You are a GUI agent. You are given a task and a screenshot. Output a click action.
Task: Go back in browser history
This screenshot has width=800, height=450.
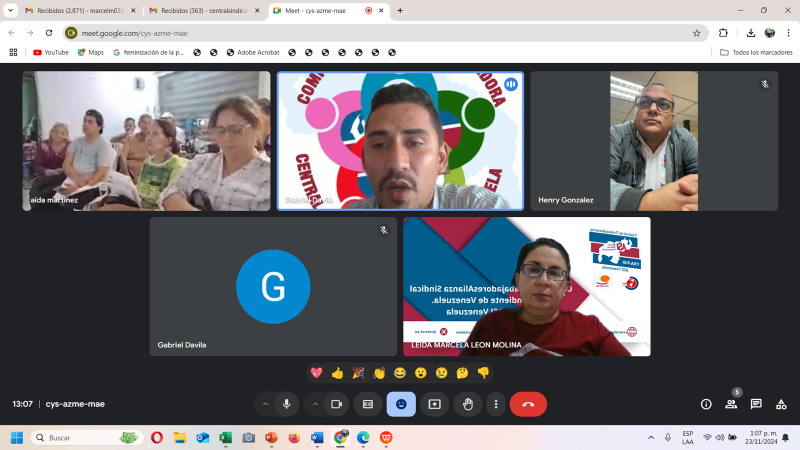pyautogui.click(x=12, y=33)
